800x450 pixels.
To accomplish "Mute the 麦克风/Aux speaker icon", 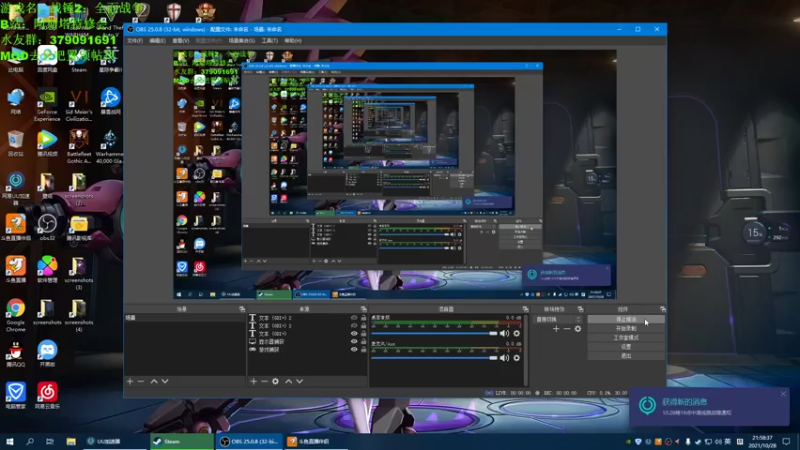I will tap(504, 358).
